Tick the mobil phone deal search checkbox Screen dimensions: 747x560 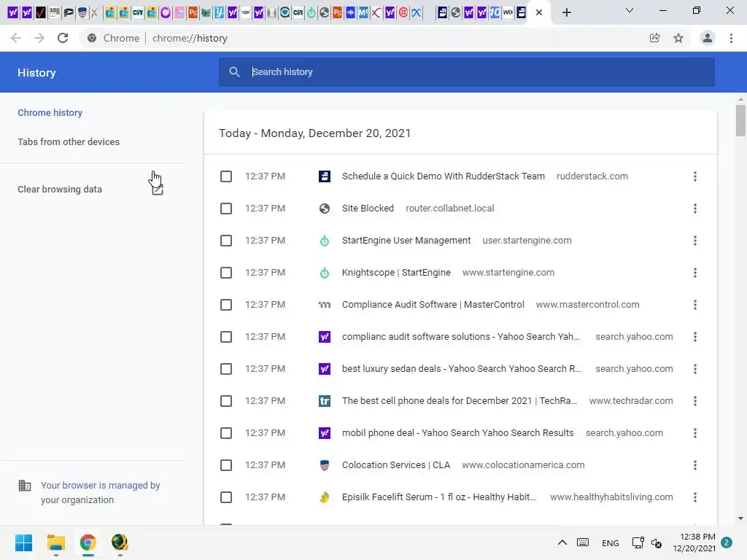[x=226, y=433]
